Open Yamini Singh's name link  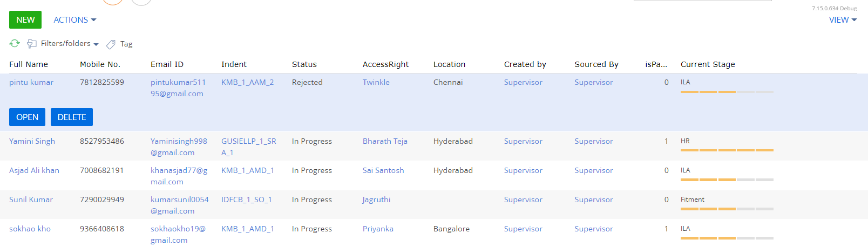point(32,141)
